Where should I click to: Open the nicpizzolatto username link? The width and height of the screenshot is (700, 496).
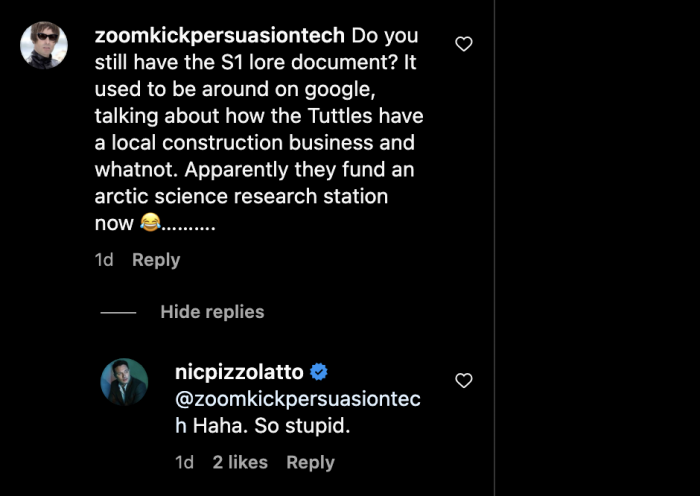pos(239,372)
